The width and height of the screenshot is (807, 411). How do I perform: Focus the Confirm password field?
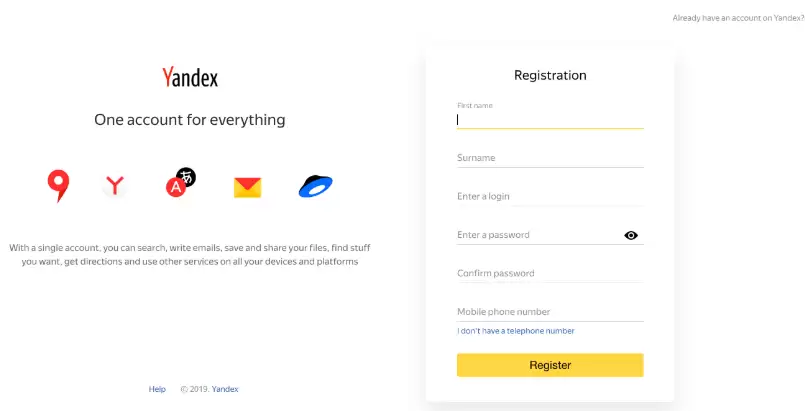click(x=549, y=273)
